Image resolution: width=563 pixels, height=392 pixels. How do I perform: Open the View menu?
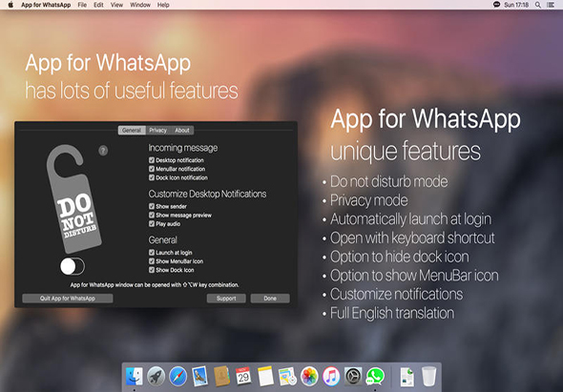click(116, 5)
